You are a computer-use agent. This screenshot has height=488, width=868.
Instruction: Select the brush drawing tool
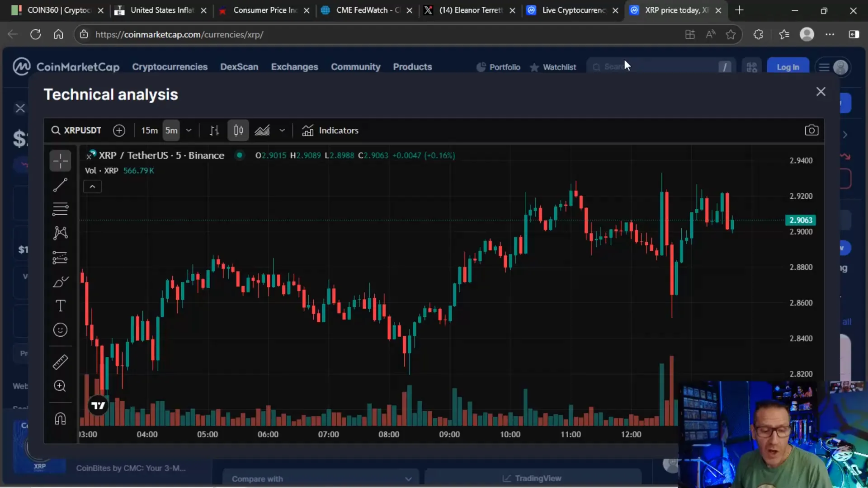60,282
